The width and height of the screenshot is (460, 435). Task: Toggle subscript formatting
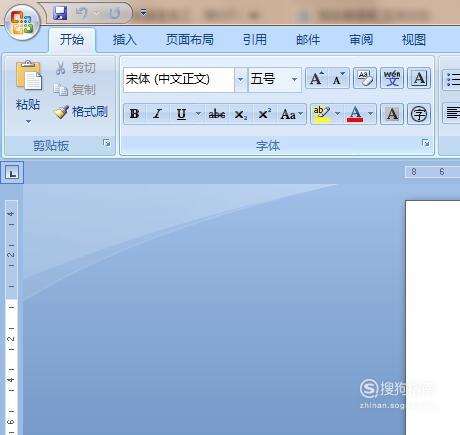[241, 114]
